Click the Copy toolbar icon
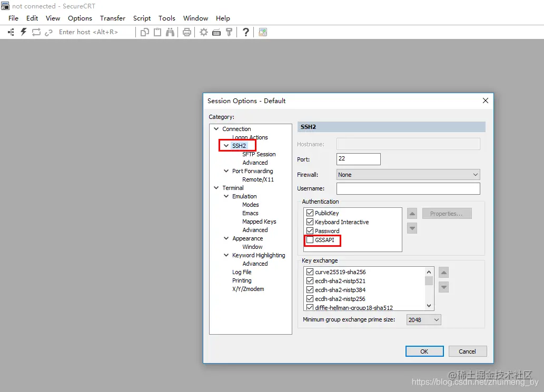This screenshot has height=392, width=544. pyautogui.click(x=145, y=32)
